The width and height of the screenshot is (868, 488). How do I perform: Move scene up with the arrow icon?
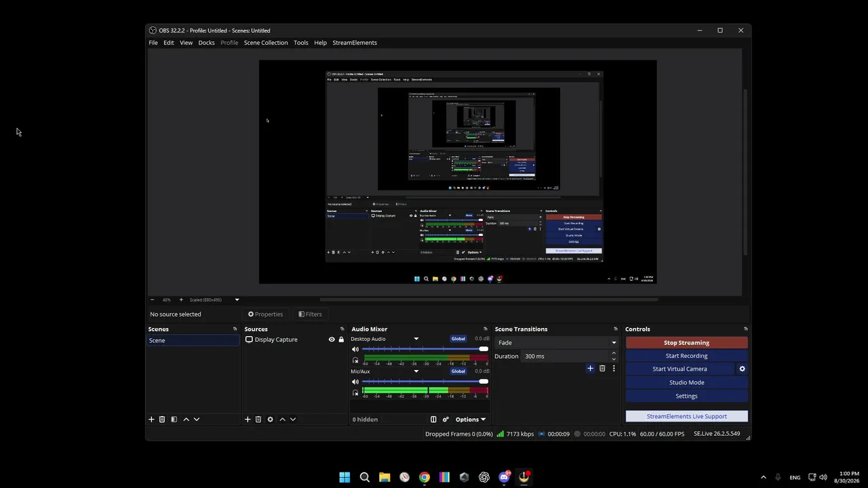pos(186,420)
